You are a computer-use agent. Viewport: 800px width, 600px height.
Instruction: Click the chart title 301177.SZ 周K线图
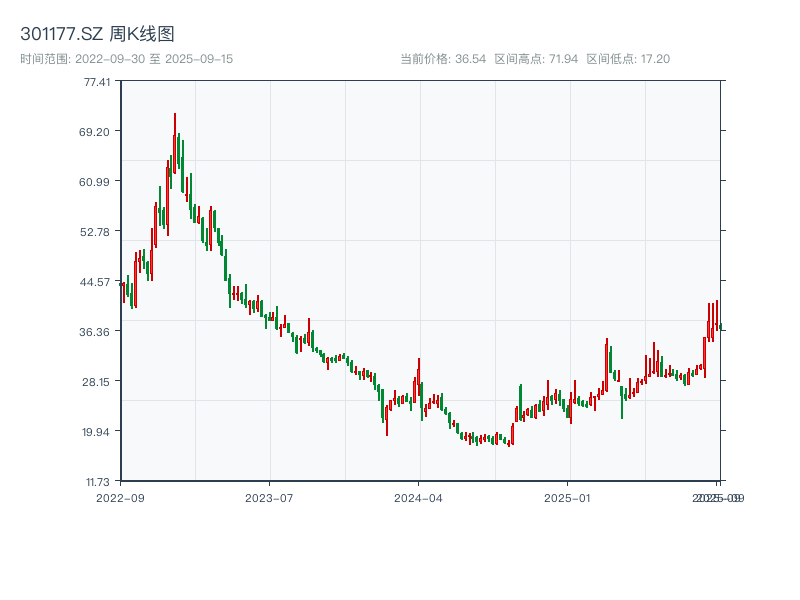click(98, 32)
